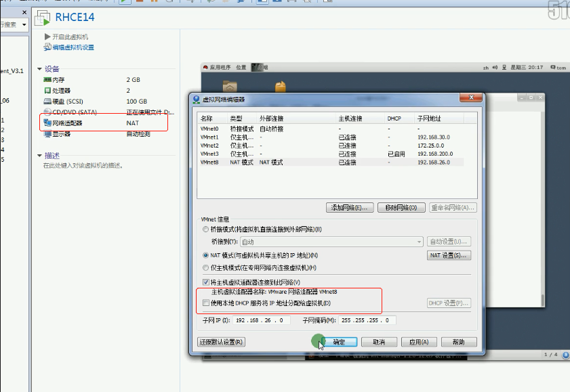Open the 位置 menu in guest panel

[x=241, y=67]
